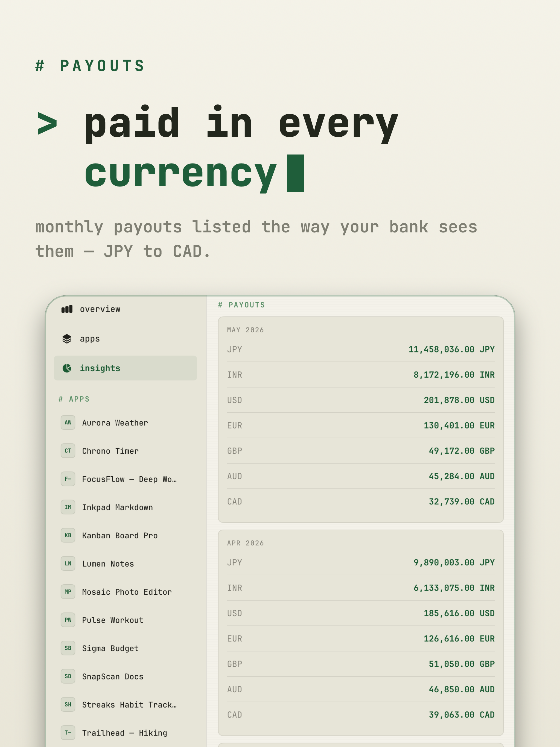The height and width of the screenshot is (747, 560).
Task: Select Lumen Notes in the sidebar
Action: point(125,564)
